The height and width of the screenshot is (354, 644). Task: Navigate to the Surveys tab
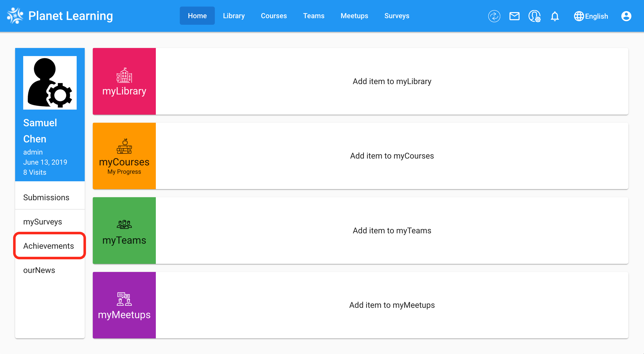click(x=396, y=16)
